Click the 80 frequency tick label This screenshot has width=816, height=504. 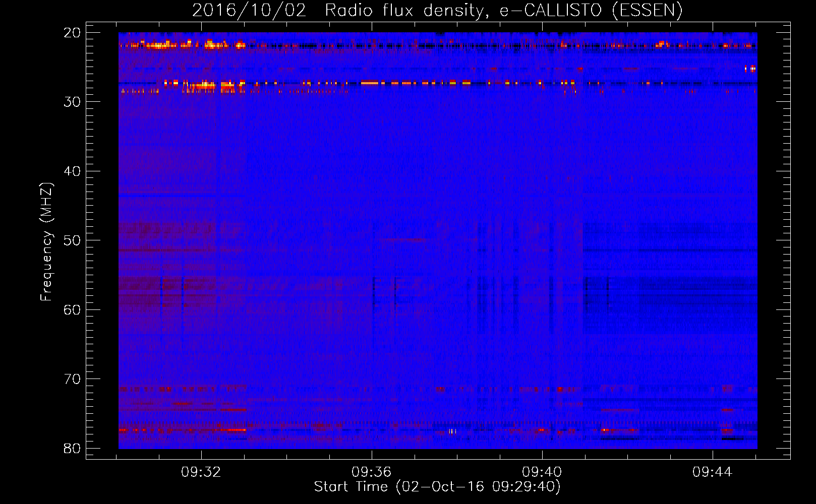[72, 449]
